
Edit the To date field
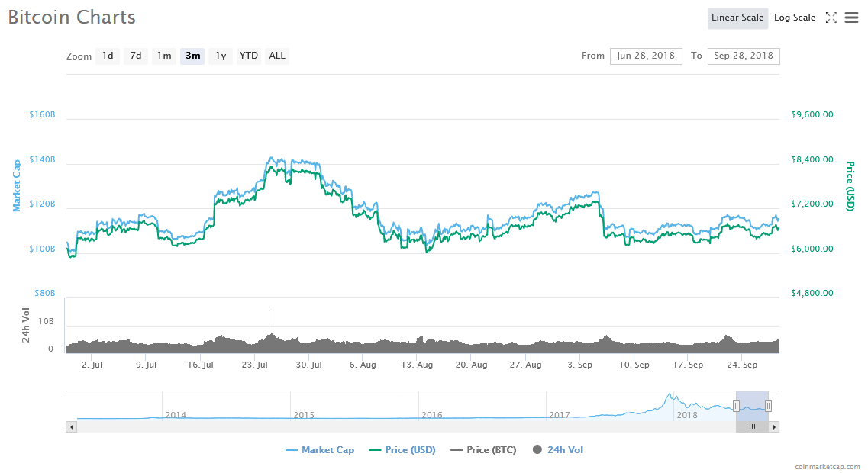point(744,56)
